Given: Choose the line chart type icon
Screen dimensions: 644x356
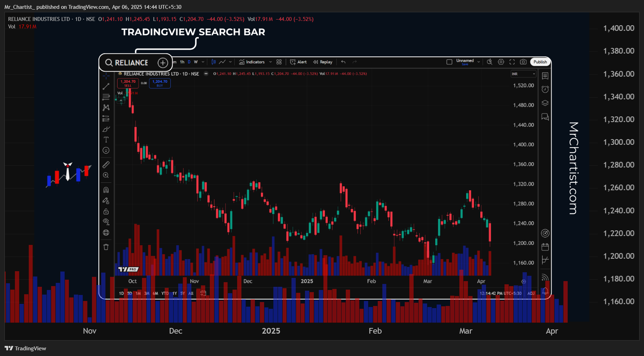Looking at the screenshot, I should coord(222,62).
